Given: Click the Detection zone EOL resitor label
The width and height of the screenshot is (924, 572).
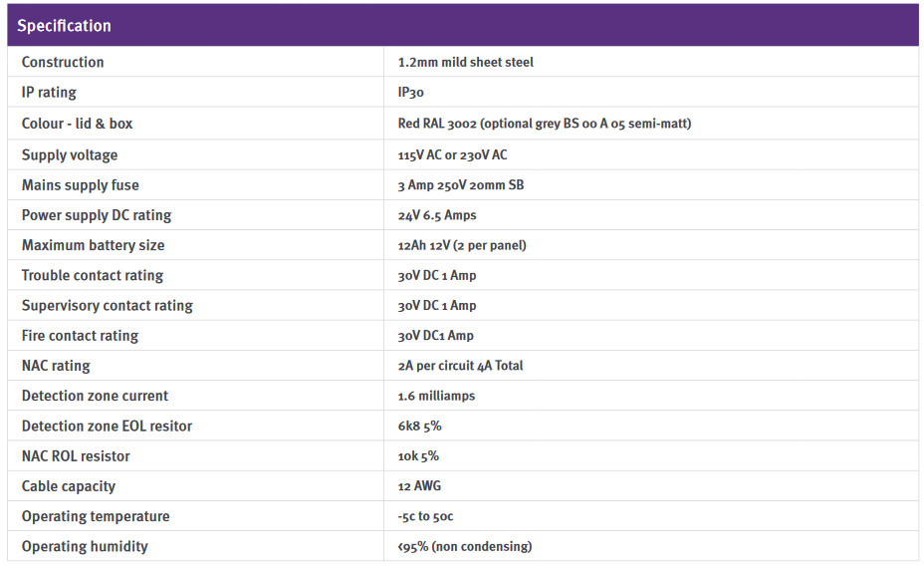Looking at the screenshot, I should tap(107, 427).
